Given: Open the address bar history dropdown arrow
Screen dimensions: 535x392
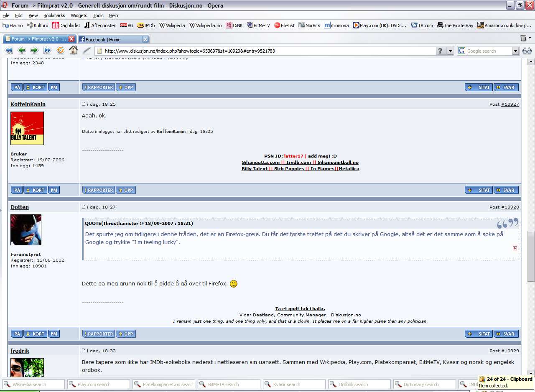Looking at the screenshot, I should point(450,51).
